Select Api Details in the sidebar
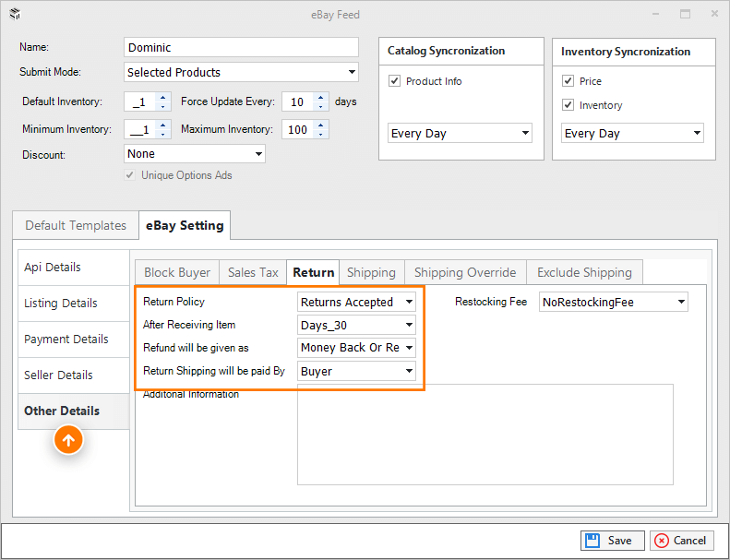 point(74,268)
